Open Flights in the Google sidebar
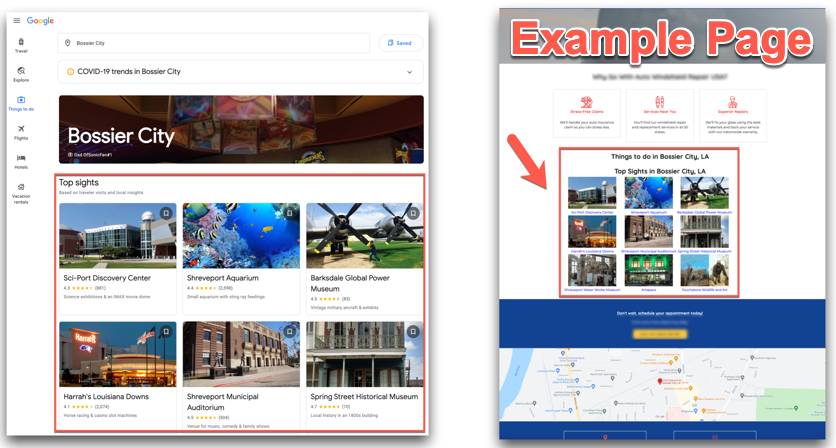This screenshot has height=448, width=836. [x=21, y=132]
